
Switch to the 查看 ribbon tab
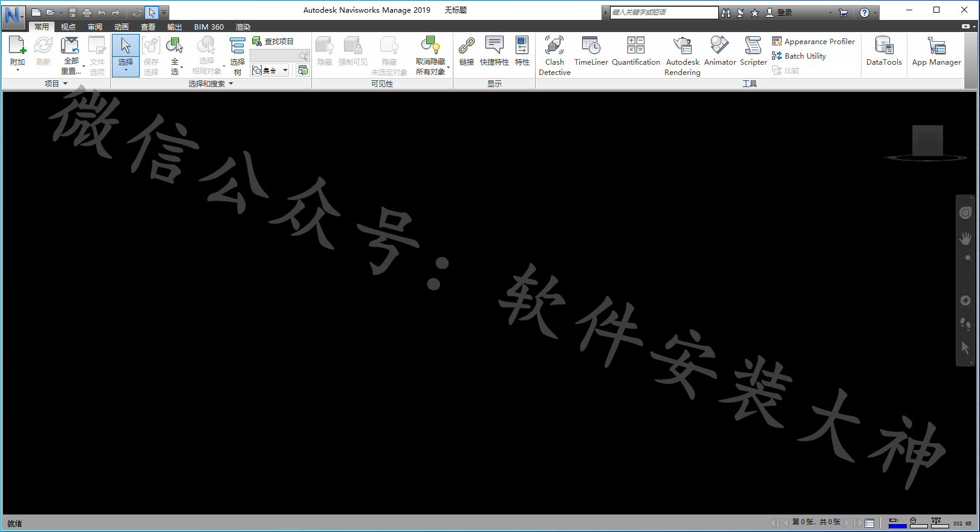coord(148,27)
